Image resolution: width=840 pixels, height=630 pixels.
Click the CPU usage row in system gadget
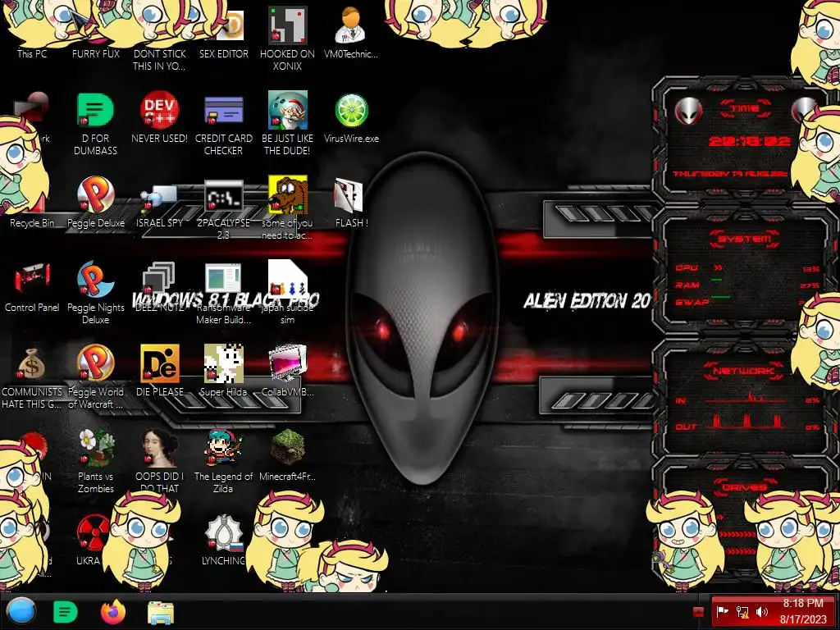[747, 268]
